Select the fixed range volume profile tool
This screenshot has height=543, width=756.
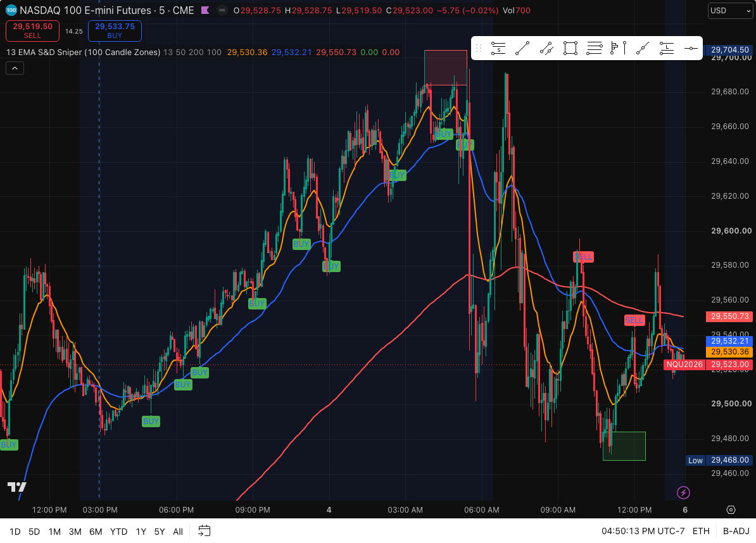coord(619,48)
